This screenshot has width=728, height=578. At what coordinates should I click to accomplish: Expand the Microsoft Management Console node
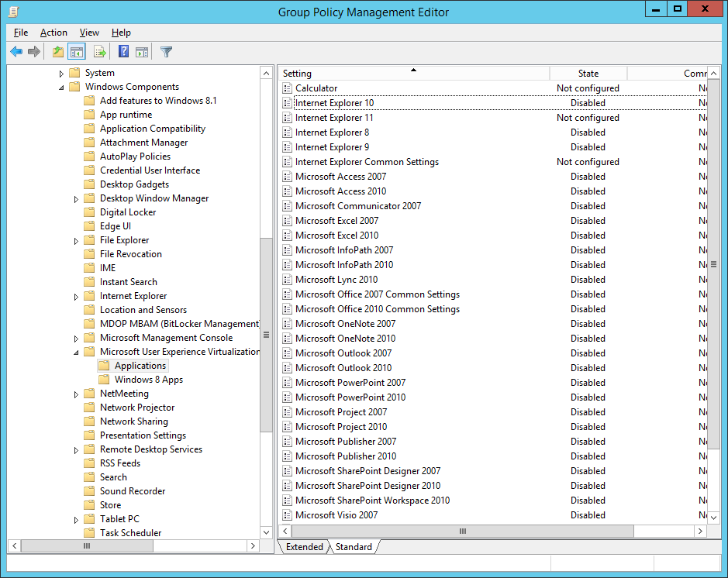pyautogui.click(x=76, y=338)
